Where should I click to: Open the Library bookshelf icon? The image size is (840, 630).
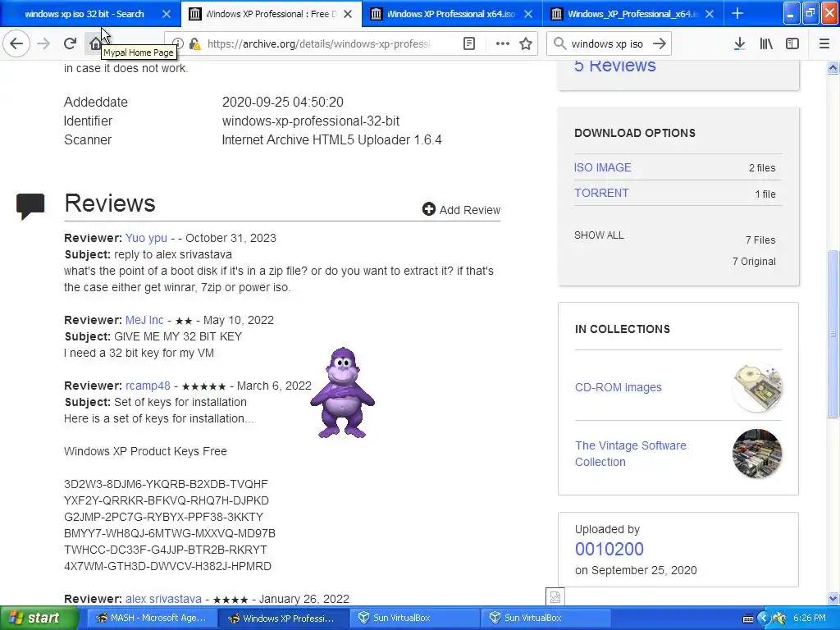point(766,44)
